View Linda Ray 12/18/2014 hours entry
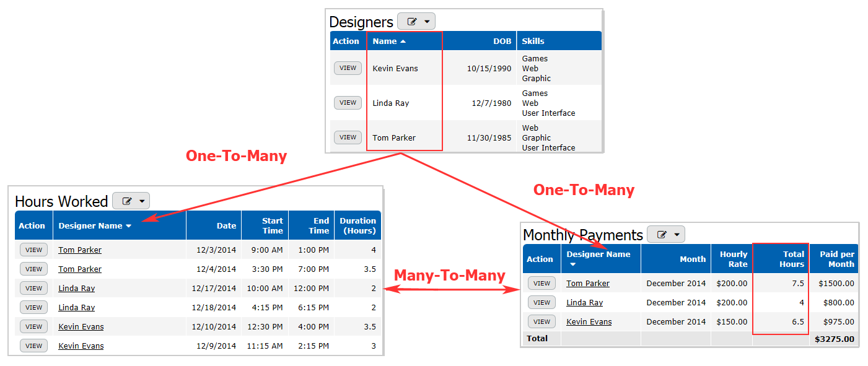Image resolution: width=868 pixels, height=366 pixels. pyautogui.click(x=33, y=307)
